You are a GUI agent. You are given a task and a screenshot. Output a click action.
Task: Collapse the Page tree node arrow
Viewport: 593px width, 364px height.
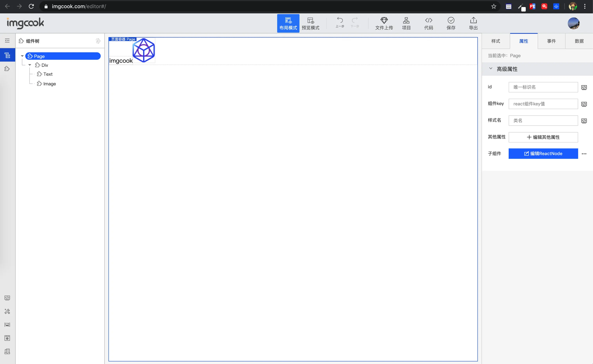click(x=22, y=56)
